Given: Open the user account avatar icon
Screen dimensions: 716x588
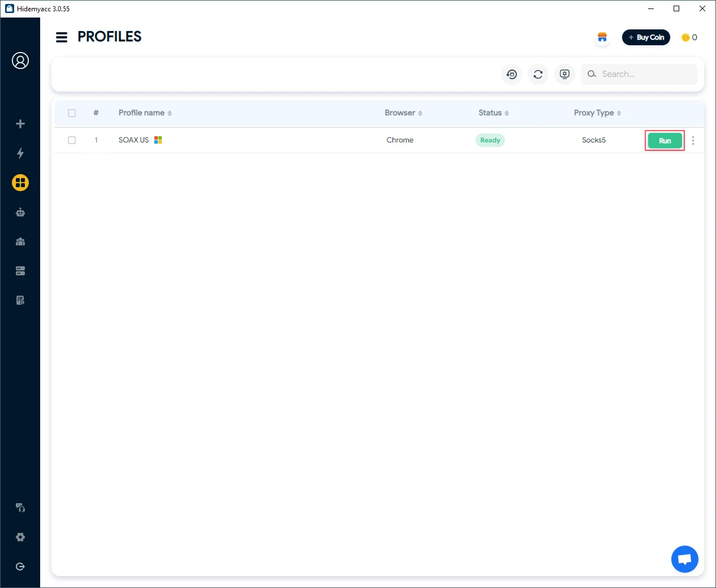Looking at the screenshot, I should tap(20, 60).
